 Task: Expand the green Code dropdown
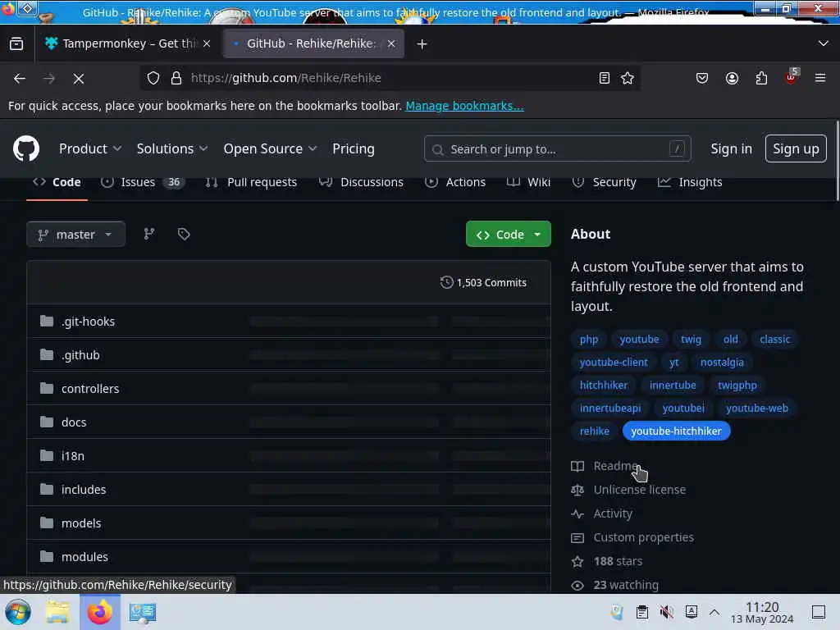[509, 234]
